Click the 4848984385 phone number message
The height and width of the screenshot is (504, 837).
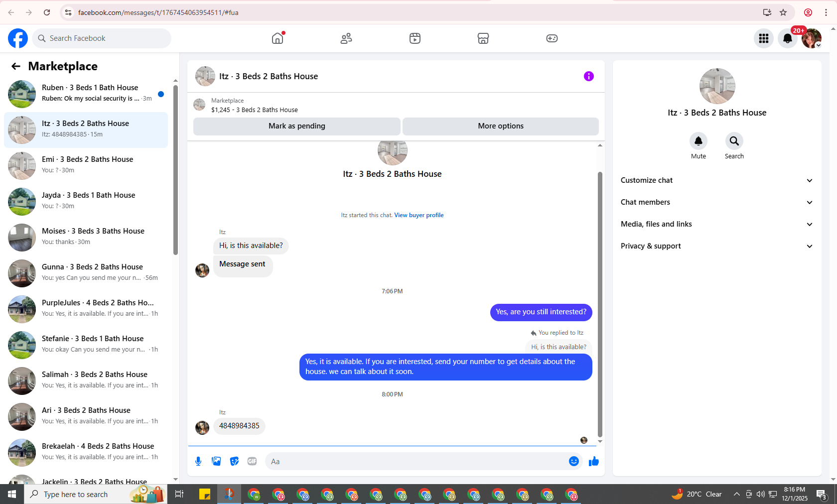click(239, 426)
